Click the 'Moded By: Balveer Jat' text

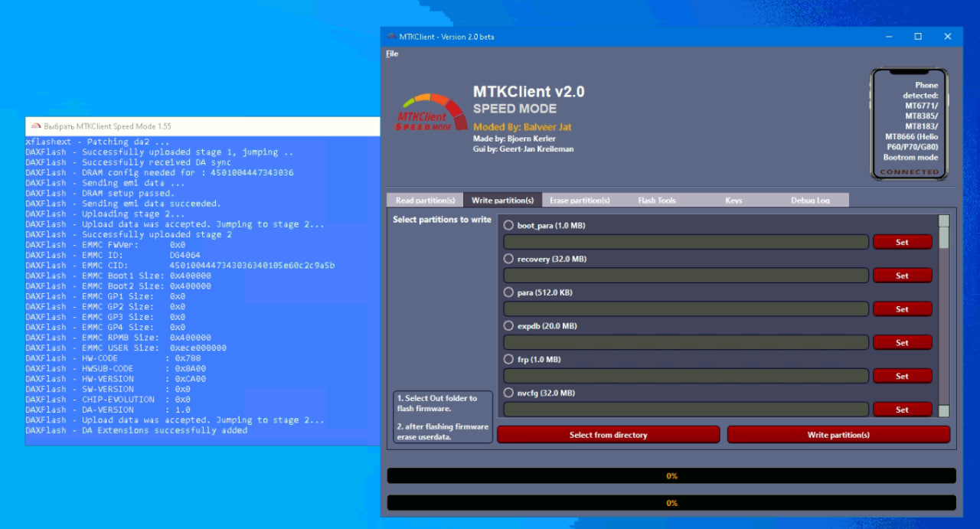(x=522, y=127)
